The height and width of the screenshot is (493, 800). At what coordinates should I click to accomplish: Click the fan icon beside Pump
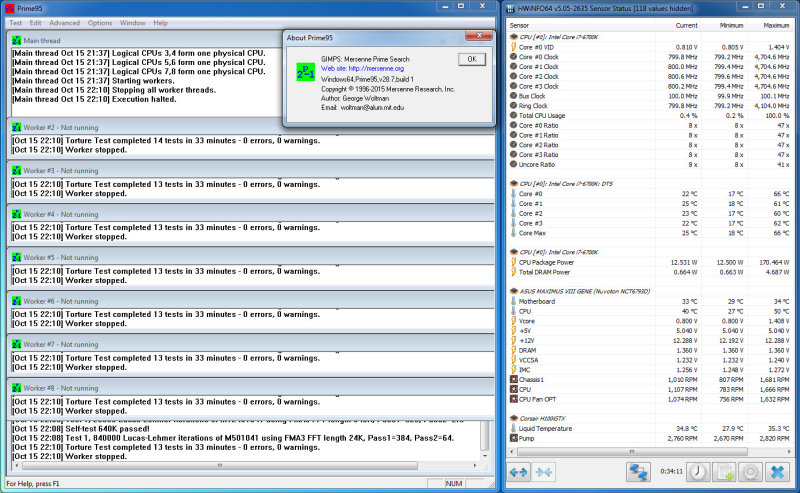click(514, 438)
